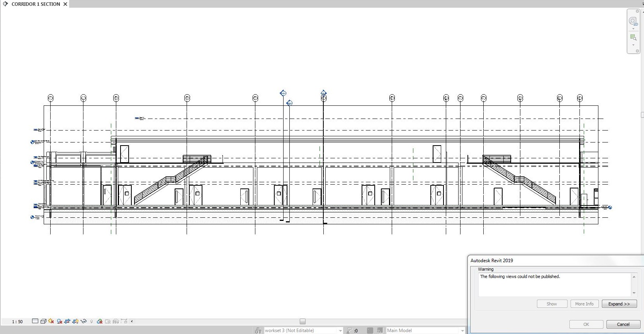Toggle sun path off icon
644x334 pixels.
tap(51, 321)
